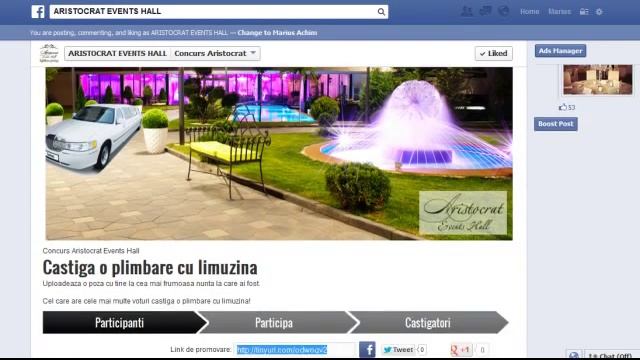The image size is (640, 360).
Task: Open the Facebook logo home icon
Action: (38, 11)
